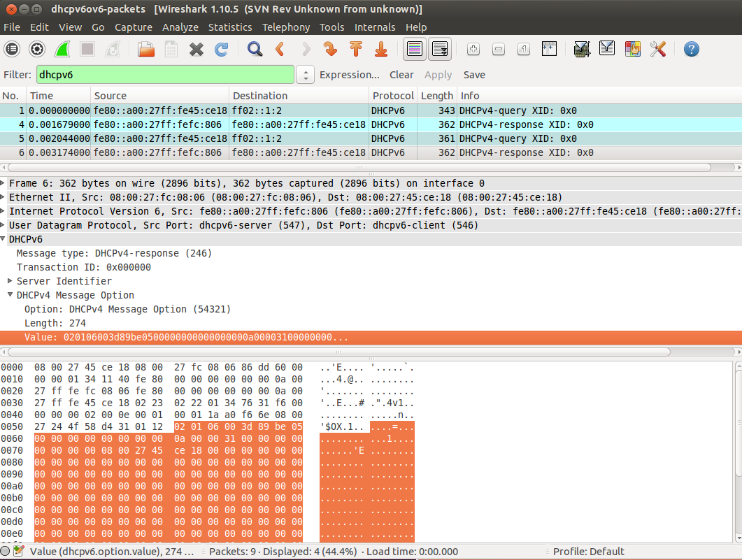742x560 pixels.
Task: Edit capture filters icon
Action: coord(582,49)
